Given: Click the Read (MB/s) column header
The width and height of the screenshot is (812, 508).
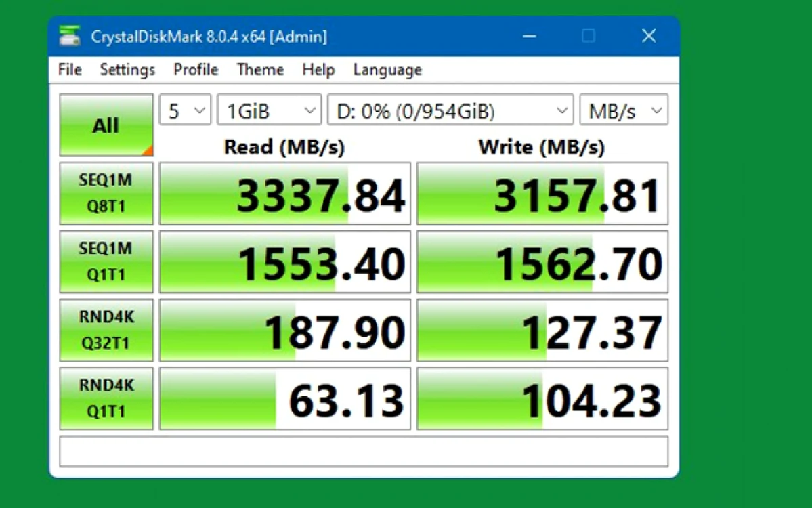Looking at the screenshot, I should coord(284,147).
